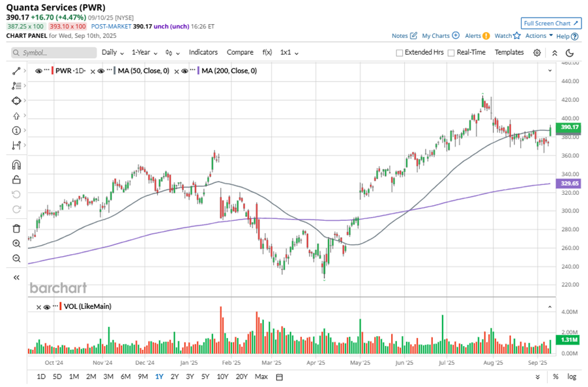The image size is (588, 387).
Task: Collapse the left drawing toolbar
Action: point(16,278)
